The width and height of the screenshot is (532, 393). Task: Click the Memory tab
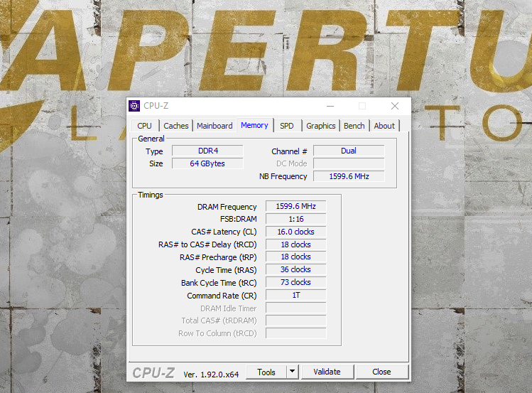(254, 125)
